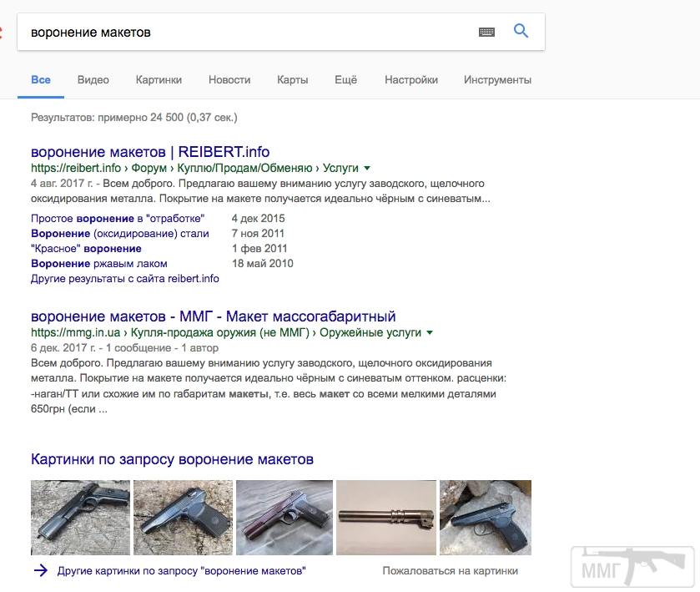Click the arrow icon before "Другие картинки"
700x592 pixels.
41,570
